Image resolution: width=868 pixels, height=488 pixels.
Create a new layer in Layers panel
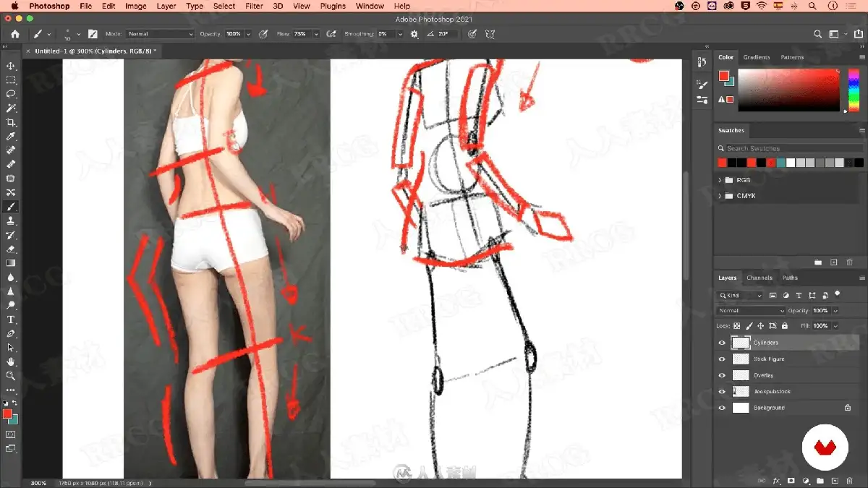(x=835, y=480)
